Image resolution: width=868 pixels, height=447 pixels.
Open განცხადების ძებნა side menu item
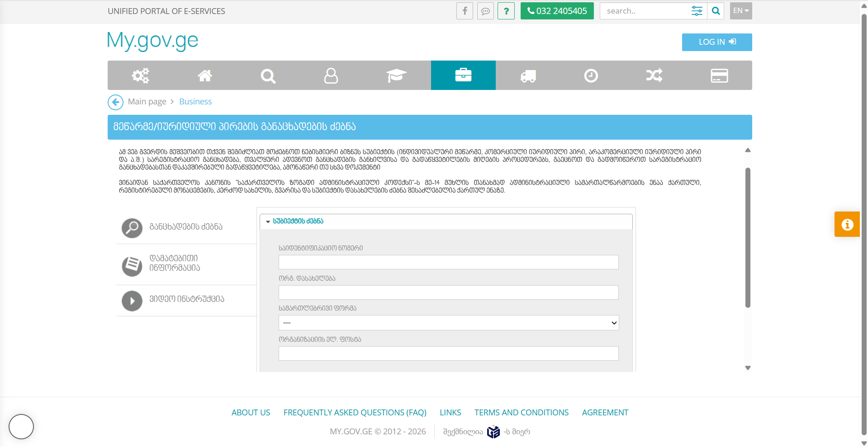(x=186, y=227)
